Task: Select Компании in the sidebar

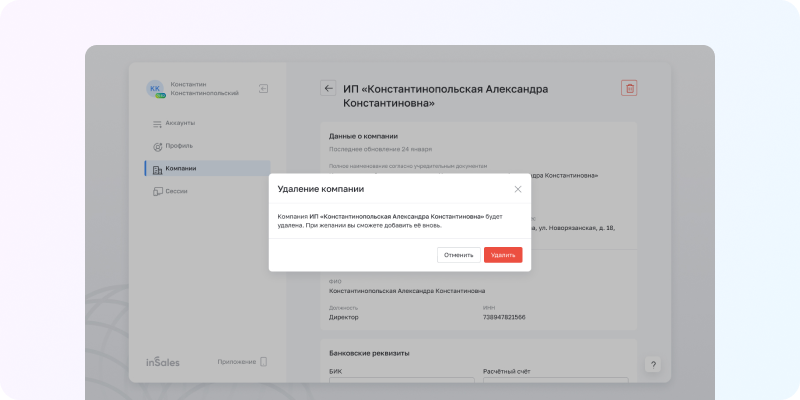Action: coord(207,168)
